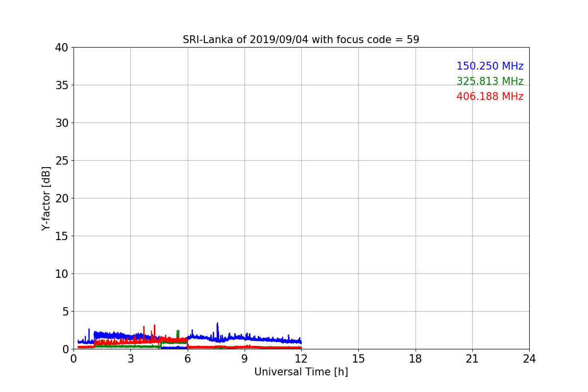The image size is (588, 392).
Task: Click the plot title mentioning SRI-Lanka
Action: pyautogui.click(x=301, y=40)
